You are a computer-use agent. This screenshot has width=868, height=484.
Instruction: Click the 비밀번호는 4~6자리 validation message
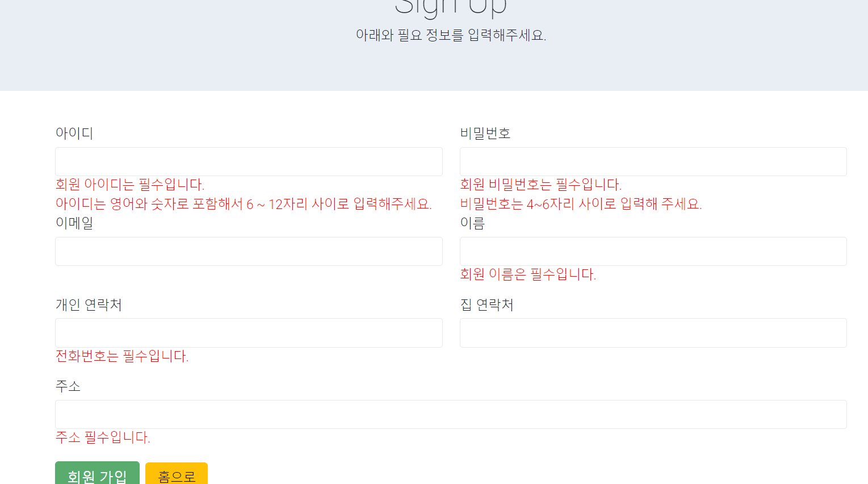click(x=582, y=205)
